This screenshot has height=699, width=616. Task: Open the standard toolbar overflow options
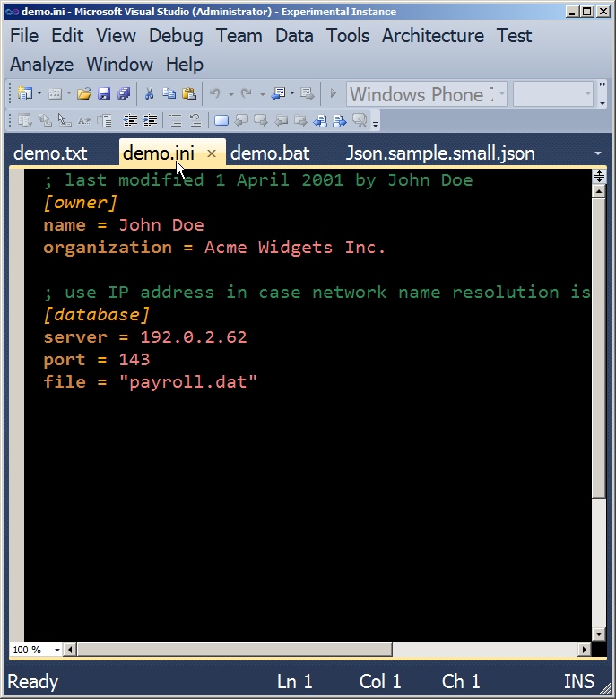pyautogui.click(x=603, y=93)
